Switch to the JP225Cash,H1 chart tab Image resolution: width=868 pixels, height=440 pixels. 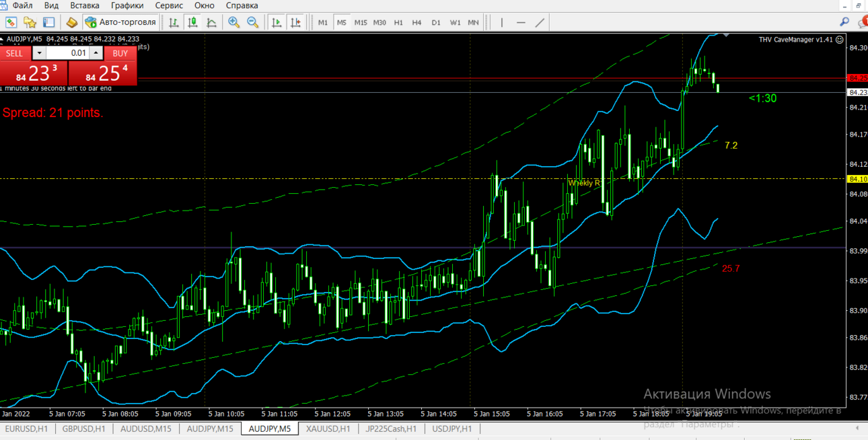(x=391, y=429)
